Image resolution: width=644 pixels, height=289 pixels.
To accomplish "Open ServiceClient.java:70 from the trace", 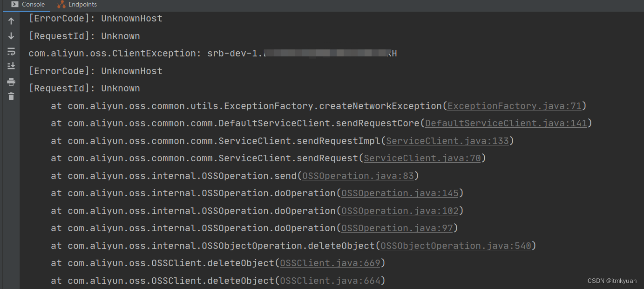I will [x=422, y=158].
